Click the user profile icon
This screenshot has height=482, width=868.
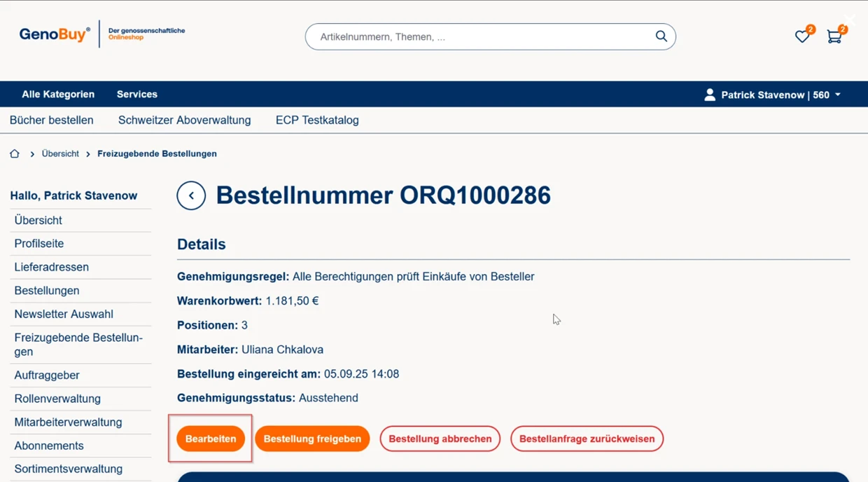coord(710,95)
